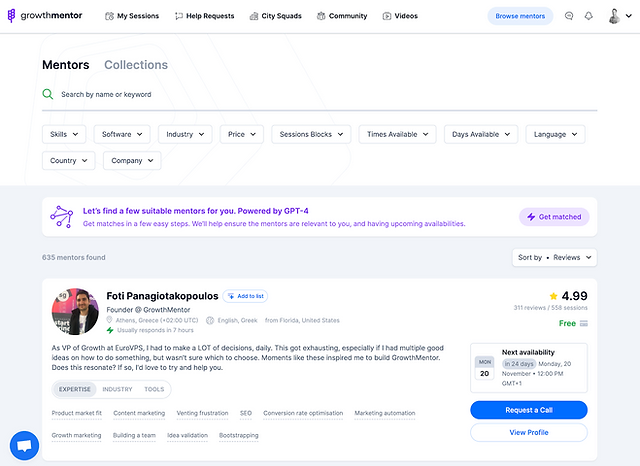Image resolution: width=640 pixels, height=466 pixels.
Task: Open the live chat support bubble
Action: [x=24, y=445]
